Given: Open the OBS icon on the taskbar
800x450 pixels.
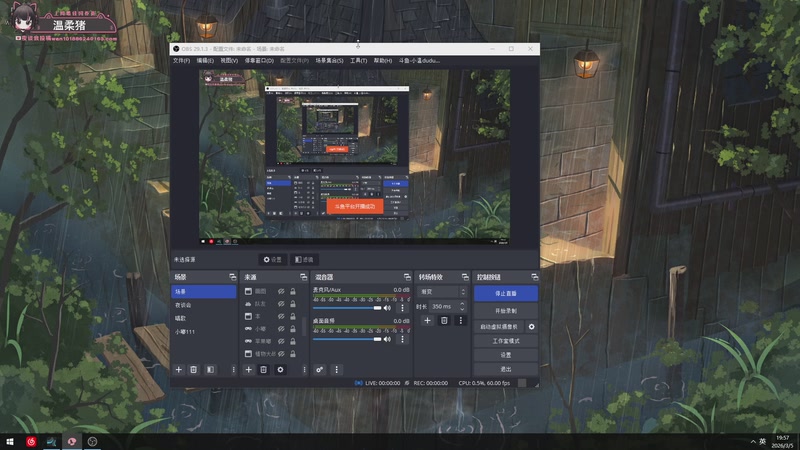Looking at the screenshot, I should point(92,442).
